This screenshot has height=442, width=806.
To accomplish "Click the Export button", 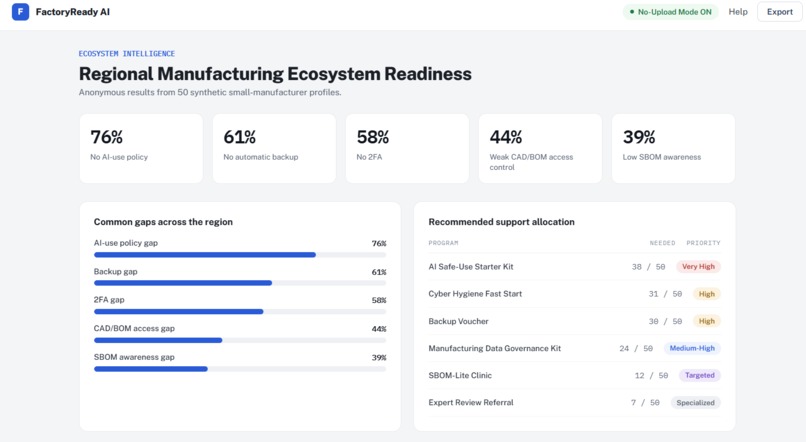I will coord(779,12).
